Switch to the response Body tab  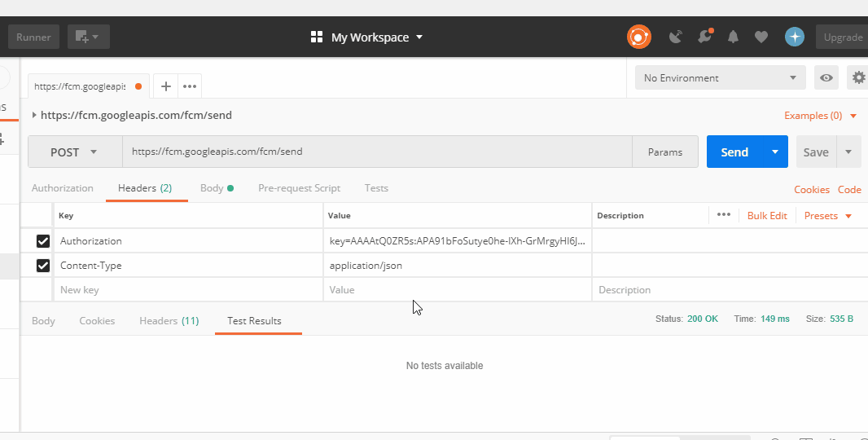tap(43, 321)
